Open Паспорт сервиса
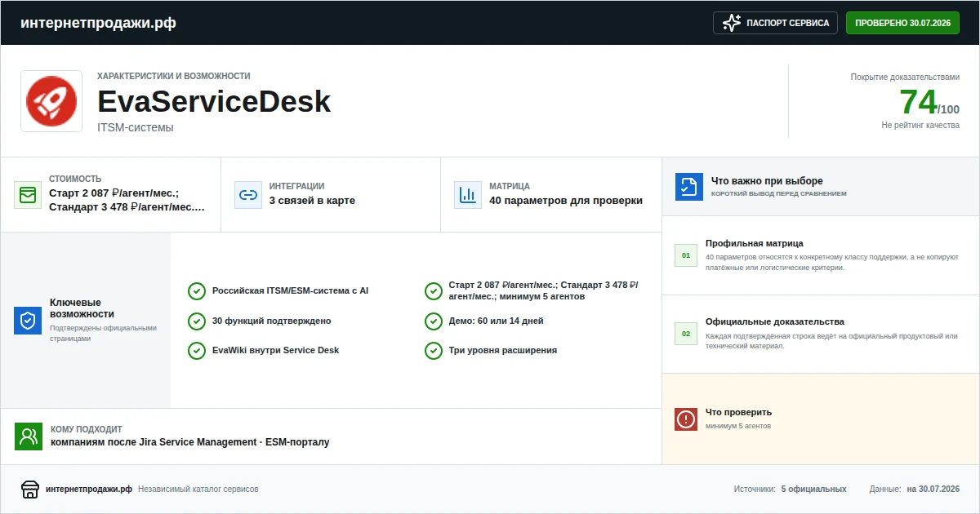The image size is (980, 514). tap(776, 23)
